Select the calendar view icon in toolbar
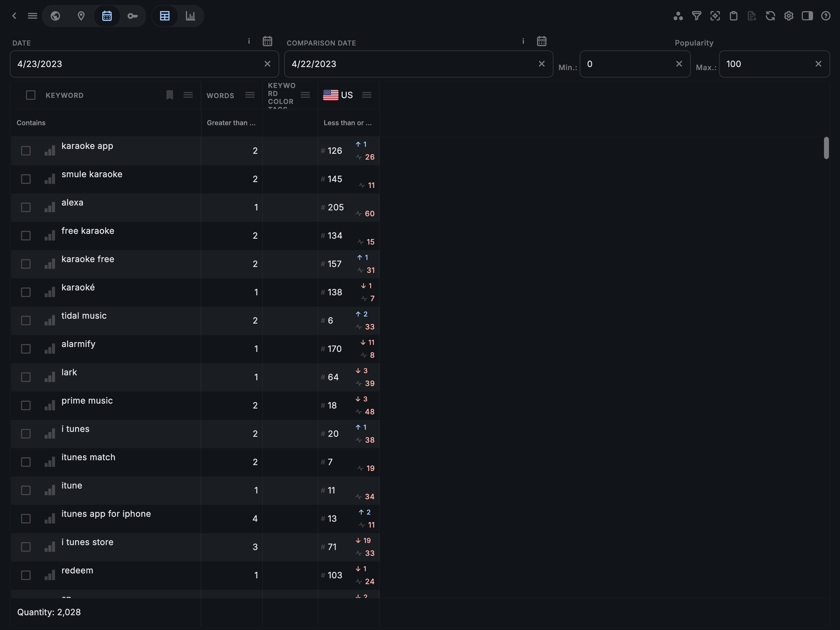Image resolution: width=840 pixels, height=630 pixels. 107,16
